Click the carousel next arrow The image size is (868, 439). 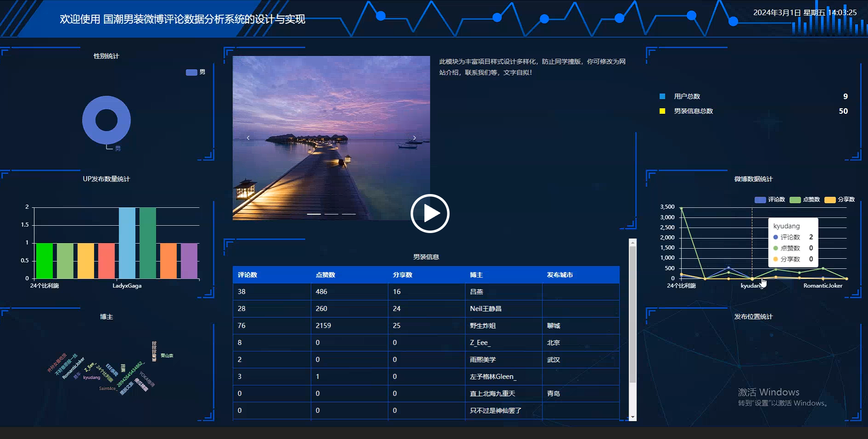(x=414, y=137)
